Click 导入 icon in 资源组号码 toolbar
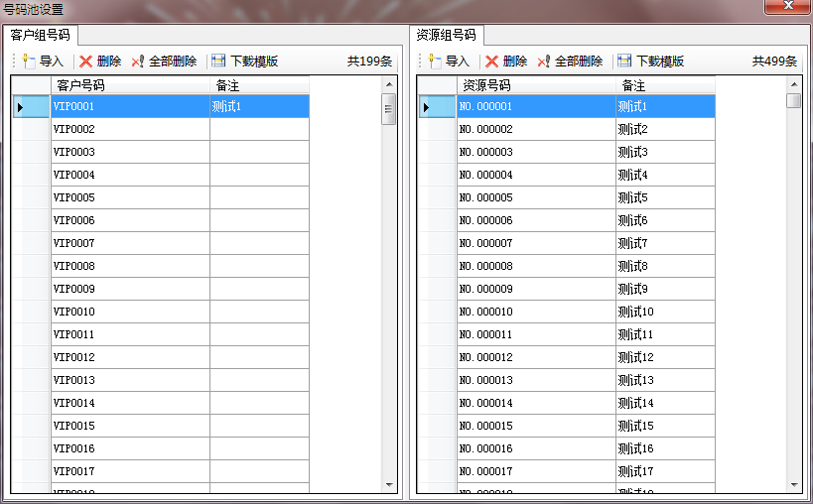813x504 pixels. 435,62
